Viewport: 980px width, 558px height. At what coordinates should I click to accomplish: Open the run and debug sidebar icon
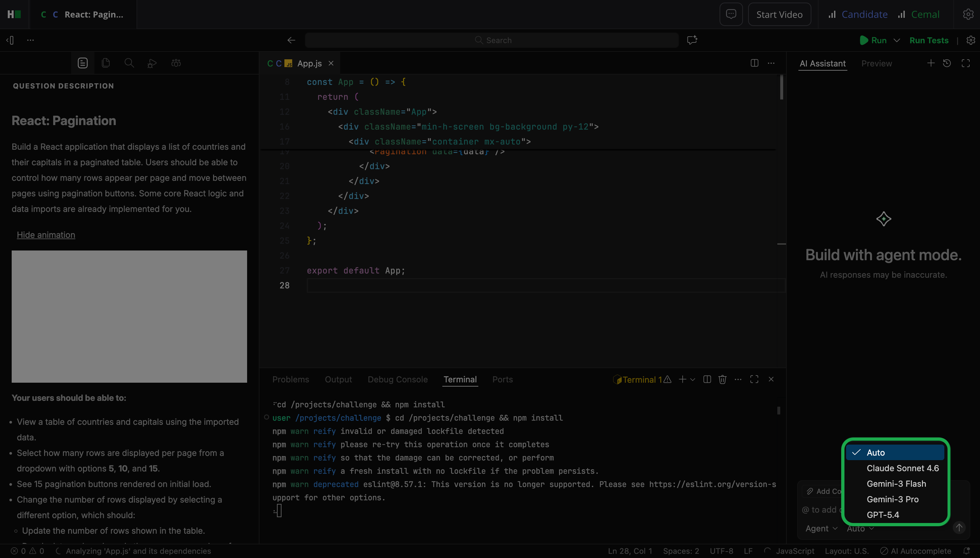tap(152, 63)
